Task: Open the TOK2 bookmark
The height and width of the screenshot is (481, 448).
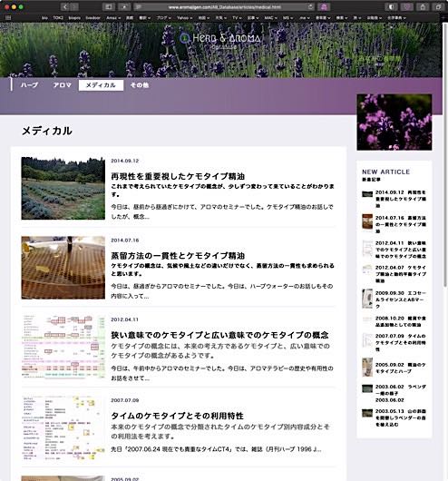Action: [x=58, y=18]
